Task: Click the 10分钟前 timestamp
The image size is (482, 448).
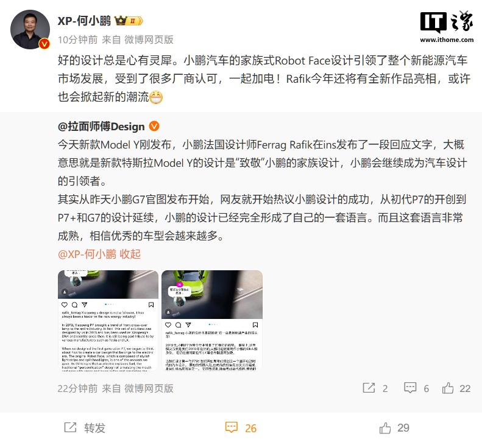Action: tap(78, 40)
